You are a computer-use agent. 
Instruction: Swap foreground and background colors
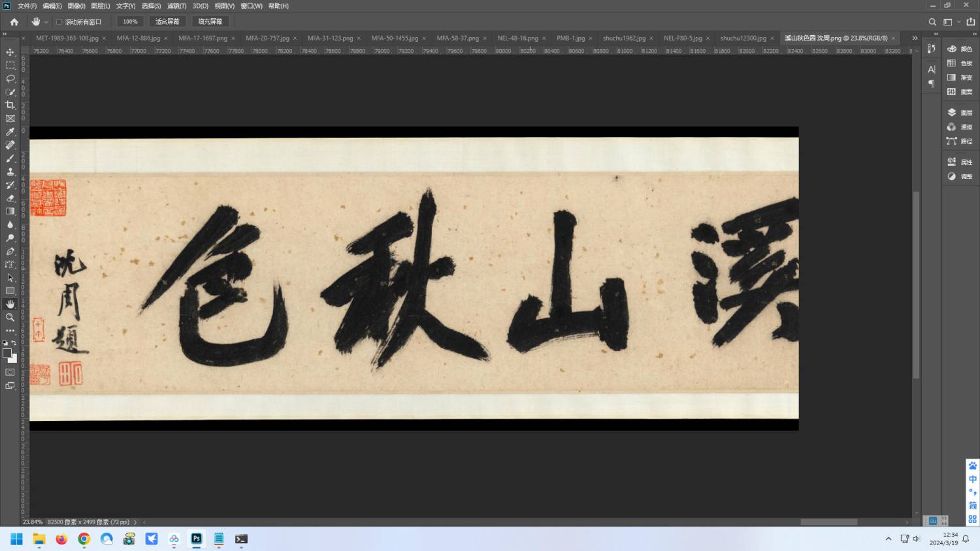click(14, 342)
